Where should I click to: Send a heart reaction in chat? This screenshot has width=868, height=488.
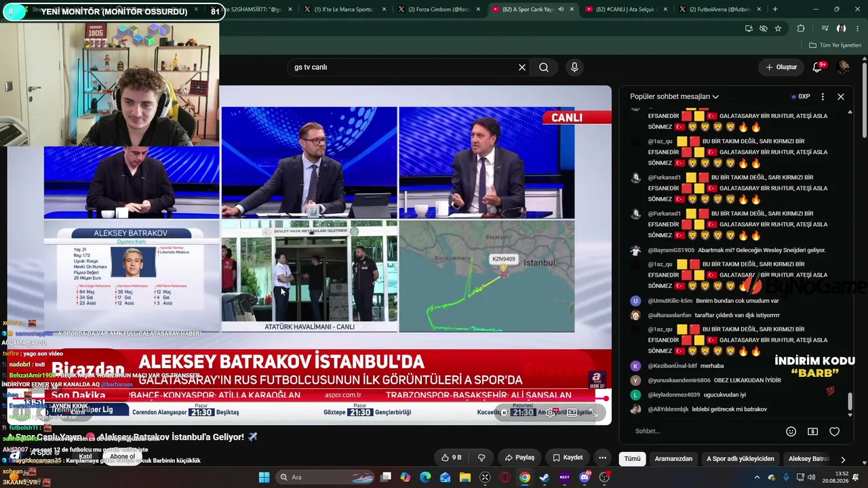(x=835, y=432)
